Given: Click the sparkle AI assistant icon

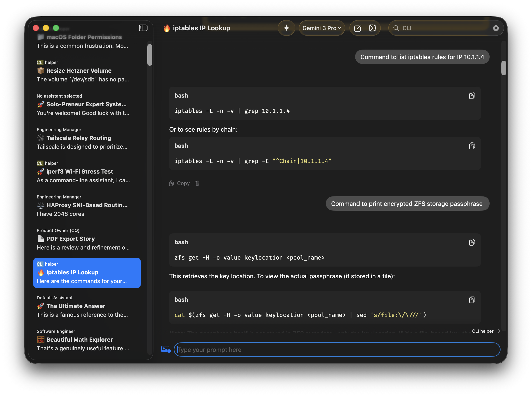Looking at the screenshot, I should point(287,28).
